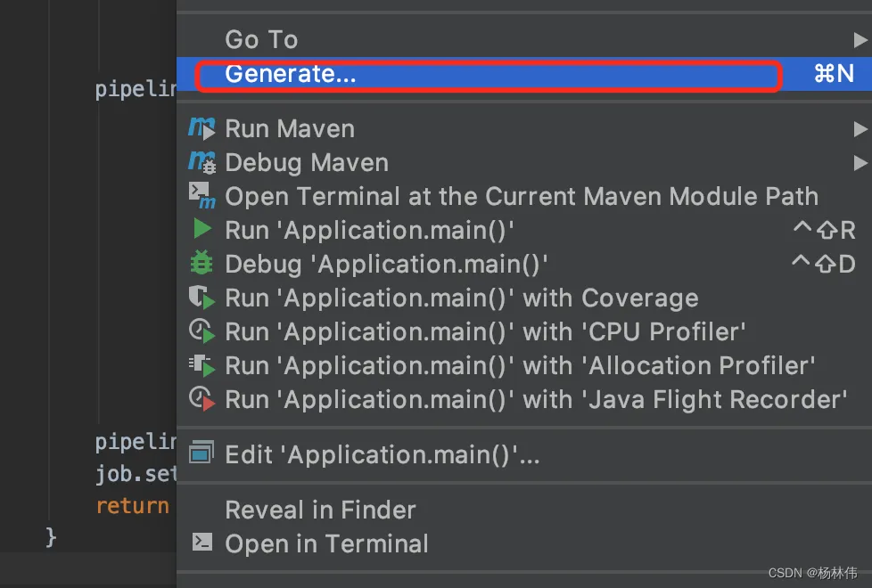872x588 pixels.
Task: Click the Java Flight Recorder icon
Action: click(x=202, y=399)
